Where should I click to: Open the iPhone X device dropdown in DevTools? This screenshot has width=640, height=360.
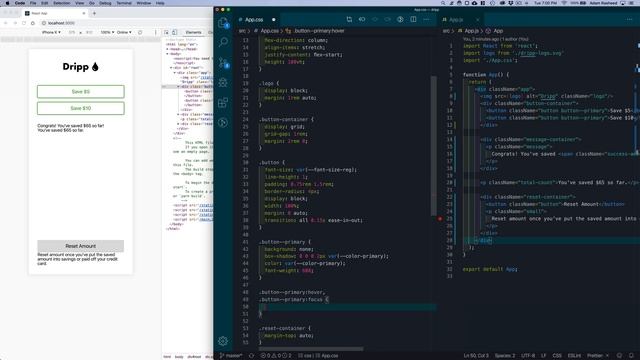pos(51,32)
